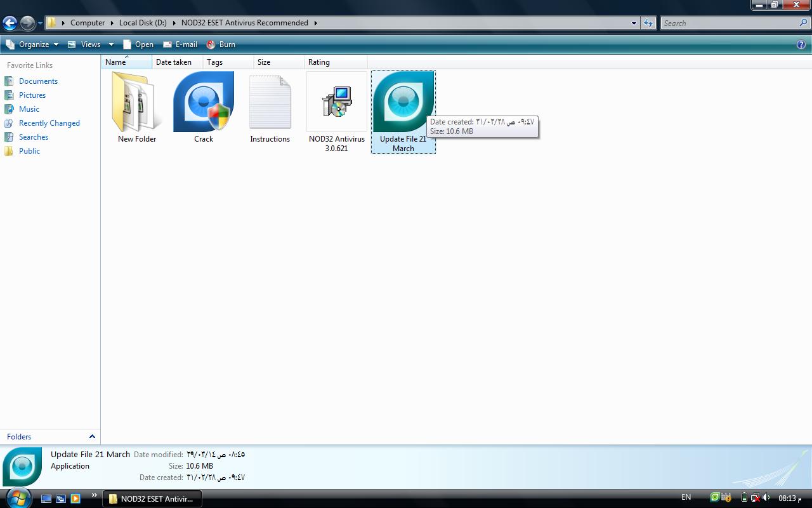Screen dimensions: 812x508
Task: Click the Date modified value in details pane
Action: pyautogui.click(x=216, y=455)
